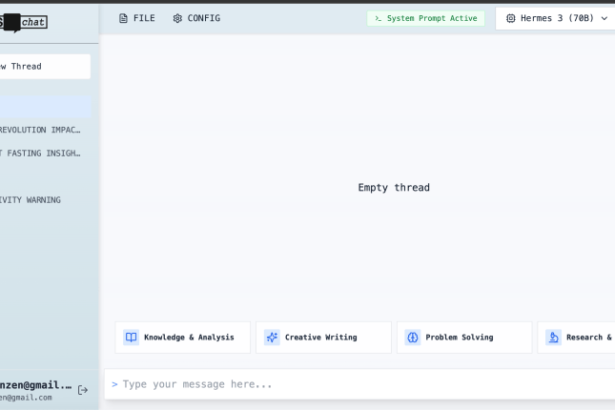This screenshot has height=410, width=615.
Task: Click the Empty thread text
Action: (394, 188)
